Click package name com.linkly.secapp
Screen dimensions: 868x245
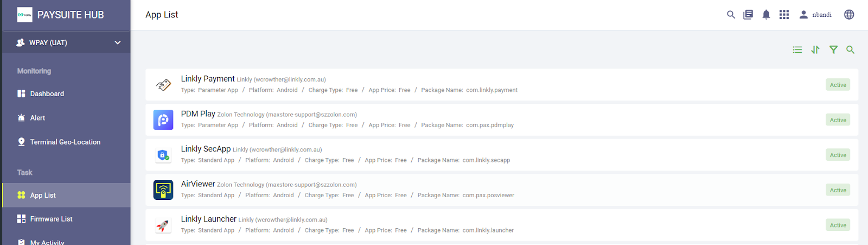coord(486,160)
